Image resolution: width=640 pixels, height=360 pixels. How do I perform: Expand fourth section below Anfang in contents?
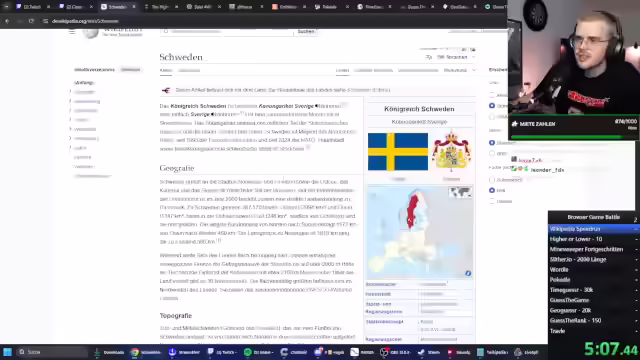point(70,120)
